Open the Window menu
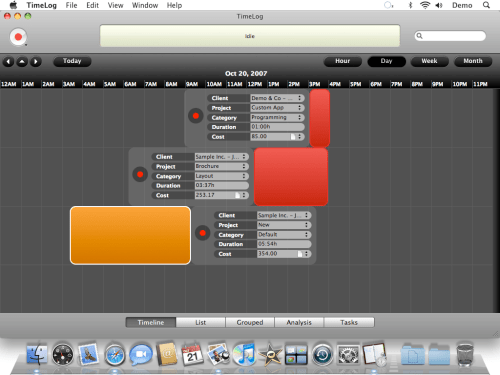This screenshot has width=500, height=375. [x=145, y=5]
